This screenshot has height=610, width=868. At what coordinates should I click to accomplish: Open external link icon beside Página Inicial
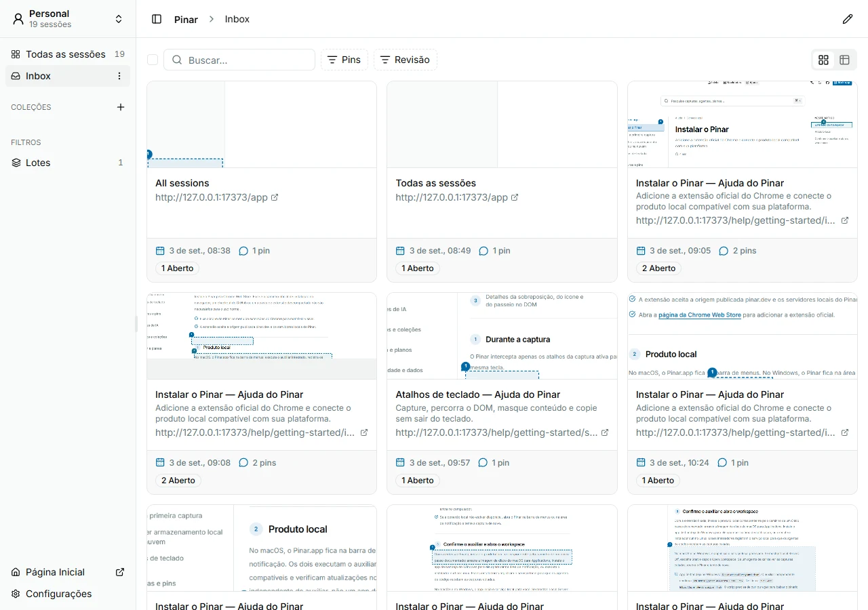120,572
